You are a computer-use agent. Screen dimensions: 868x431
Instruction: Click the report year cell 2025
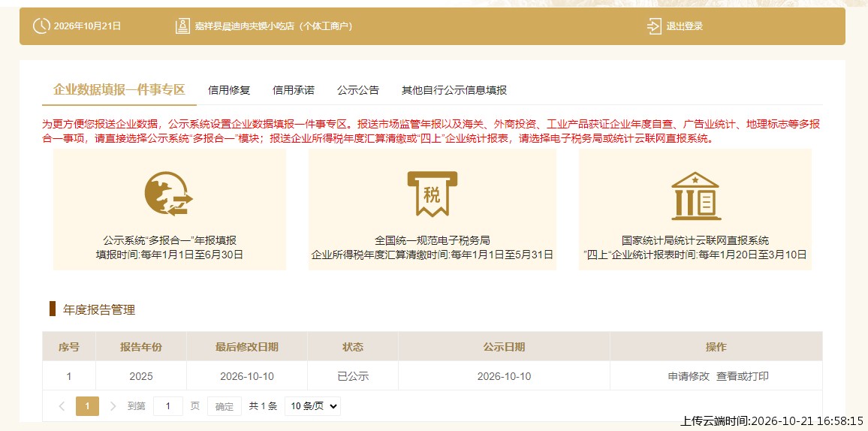[x=141, y=376]
